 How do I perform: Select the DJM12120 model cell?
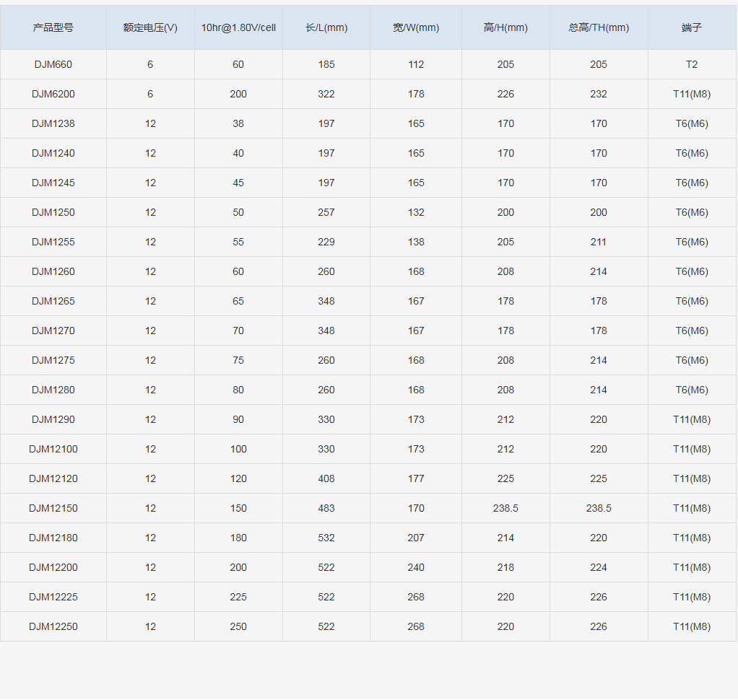click(x=53, y=479)
